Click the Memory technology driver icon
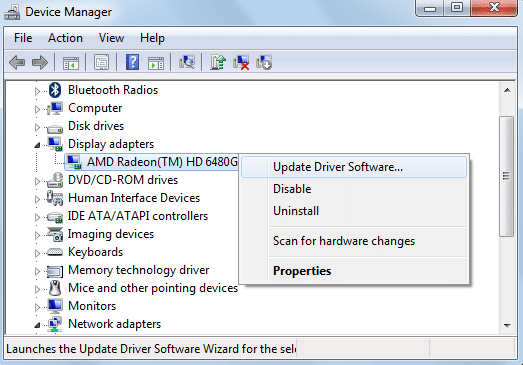523x365 pixels. pyautogui.click(x=55, y=272)
